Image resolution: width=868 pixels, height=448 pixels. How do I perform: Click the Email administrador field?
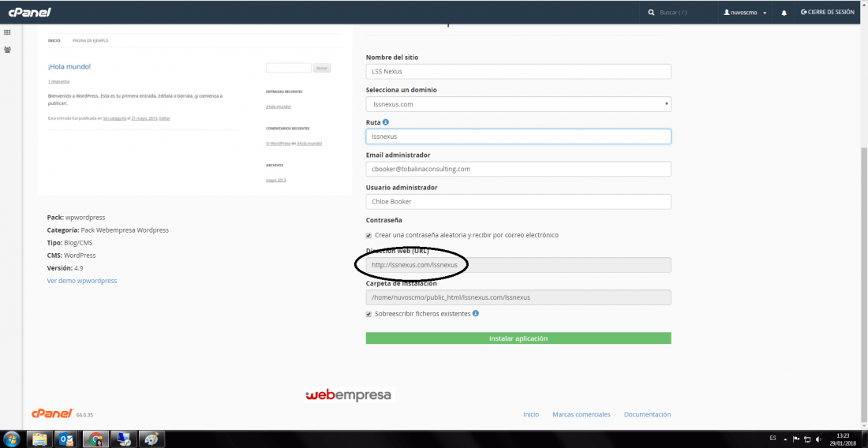pyautogui.click(x=518, y=169)
